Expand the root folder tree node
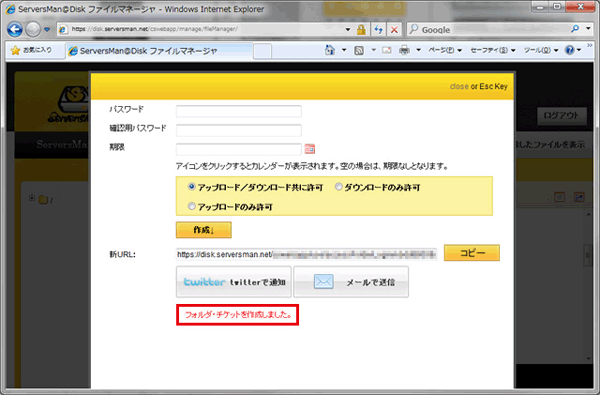The width and height of the screenshot is (600, 395). point(32,198)
